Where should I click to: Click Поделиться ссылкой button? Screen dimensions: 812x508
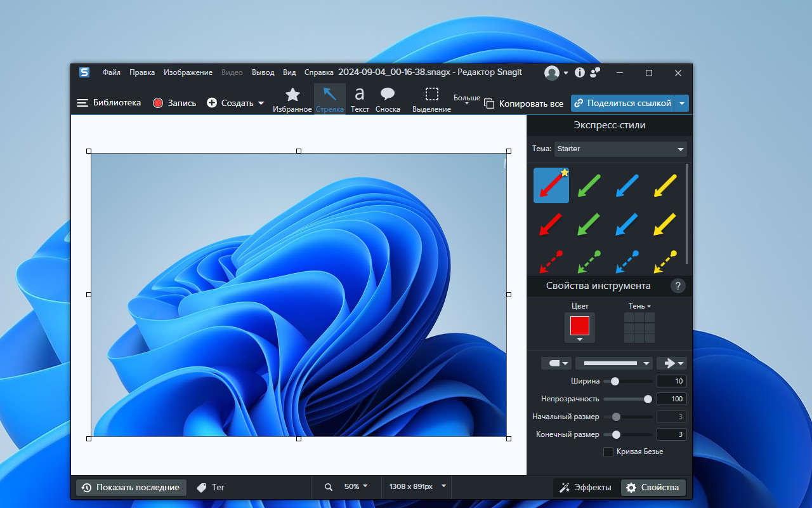coord(622,103)
